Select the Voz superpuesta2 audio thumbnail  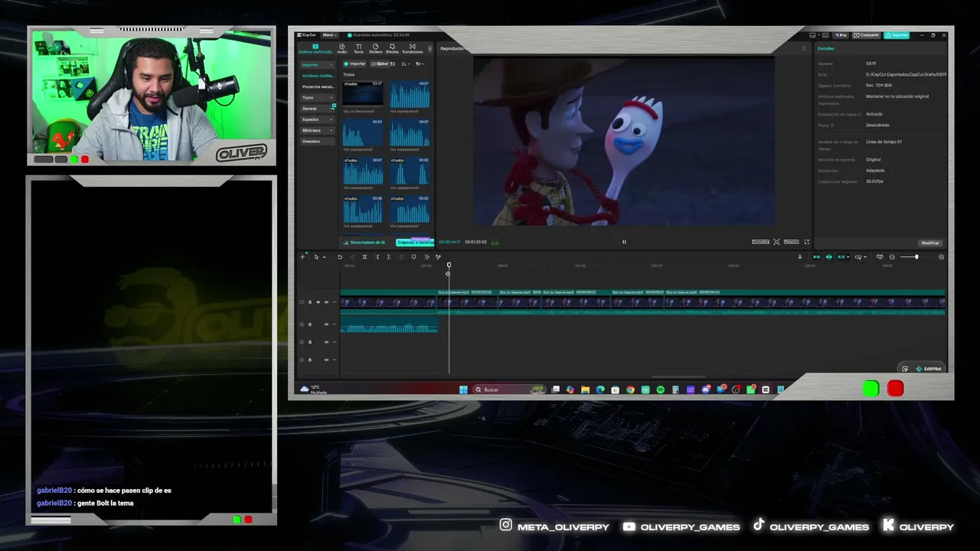click(363, 132)
